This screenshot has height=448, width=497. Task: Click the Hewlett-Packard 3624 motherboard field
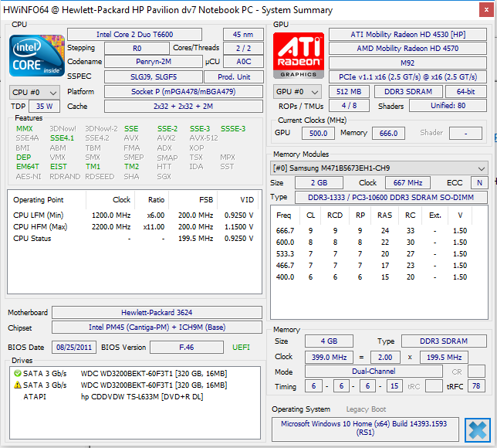157,313
